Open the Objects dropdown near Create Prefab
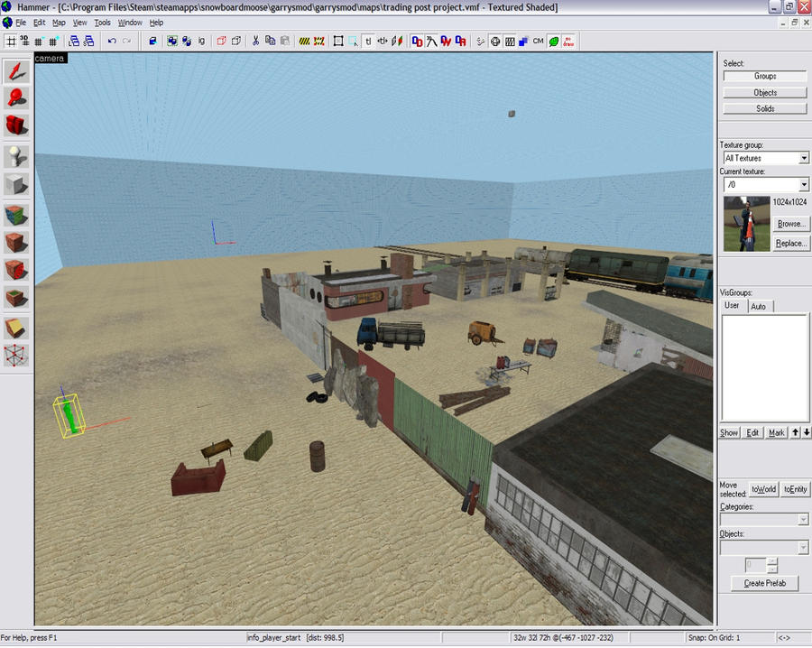This screenshot has width=812, height=648. coord(804,547)
